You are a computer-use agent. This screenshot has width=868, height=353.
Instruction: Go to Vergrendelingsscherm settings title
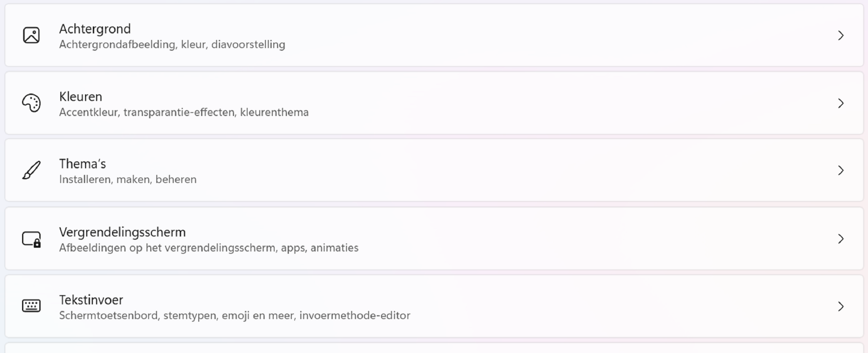click(x=122, y=232)
